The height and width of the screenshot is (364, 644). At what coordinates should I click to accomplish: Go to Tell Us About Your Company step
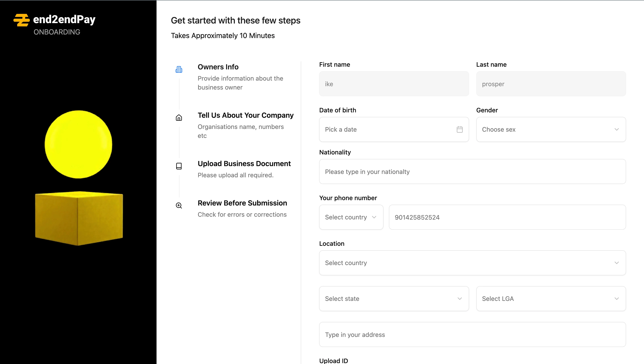pyautogui.click(x=245, y=116)
